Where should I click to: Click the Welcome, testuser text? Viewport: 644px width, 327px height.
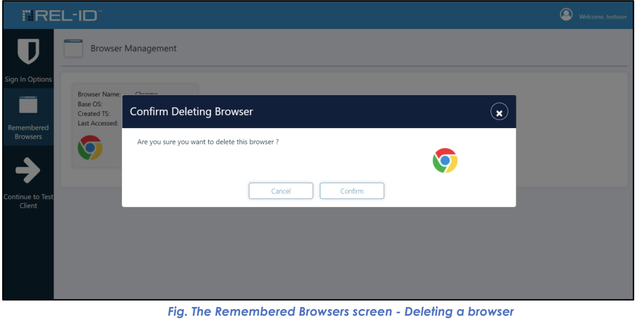(603, 16)
